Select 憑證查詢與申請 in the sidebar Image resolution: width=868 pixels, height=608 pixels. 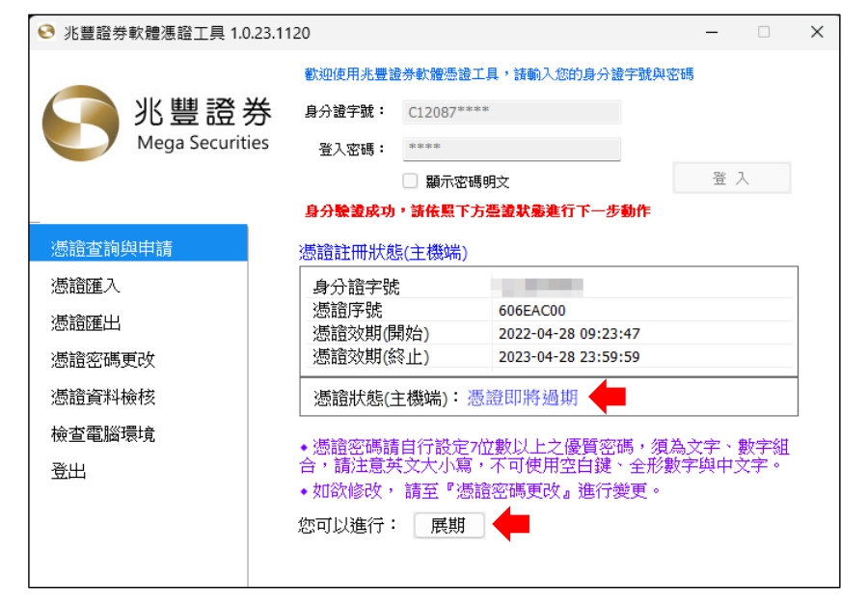[x=112, y=249]
